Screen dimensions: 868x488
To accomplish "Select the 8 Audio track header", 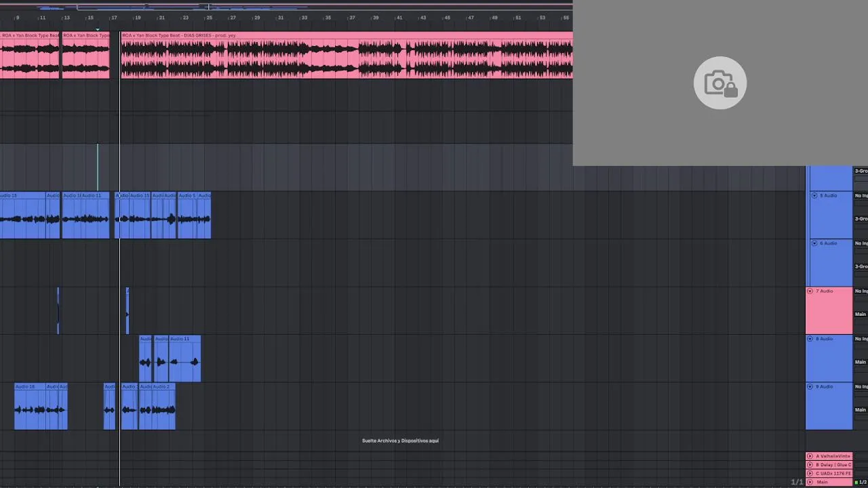I will [829, 359].
